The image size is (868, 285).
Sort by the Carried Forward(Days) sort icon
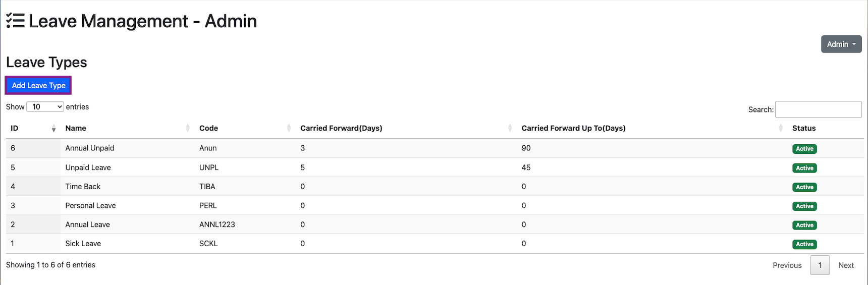pyautogui.click(x=510, y=128)
